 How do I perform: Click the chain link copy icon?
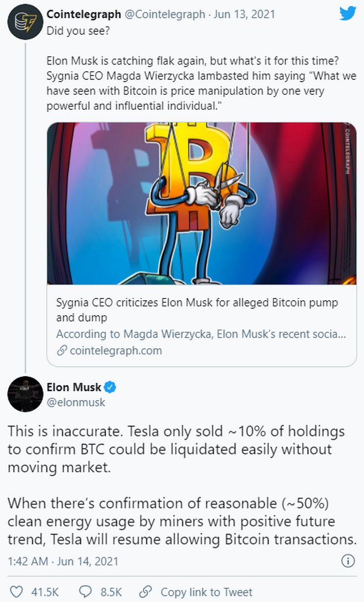tap(146, 592)
